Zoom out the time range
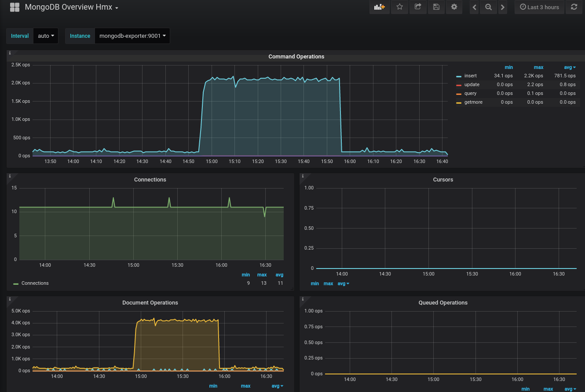The image size is (585, 392). [488, 7]
